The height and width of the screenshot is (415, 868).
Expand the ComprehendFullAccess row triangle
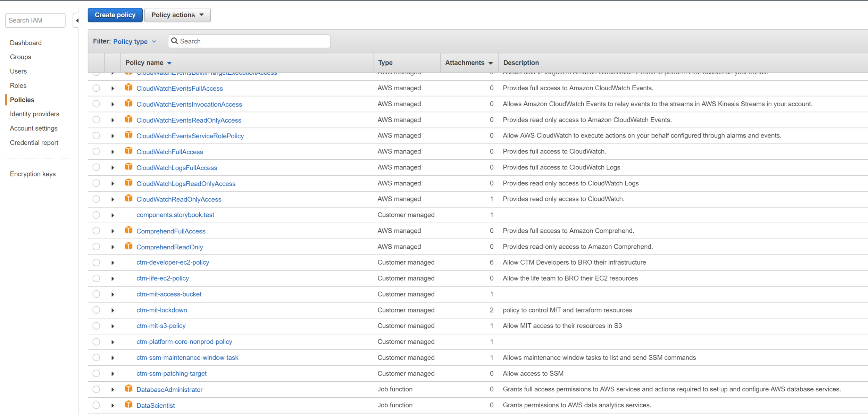(112, 231)
